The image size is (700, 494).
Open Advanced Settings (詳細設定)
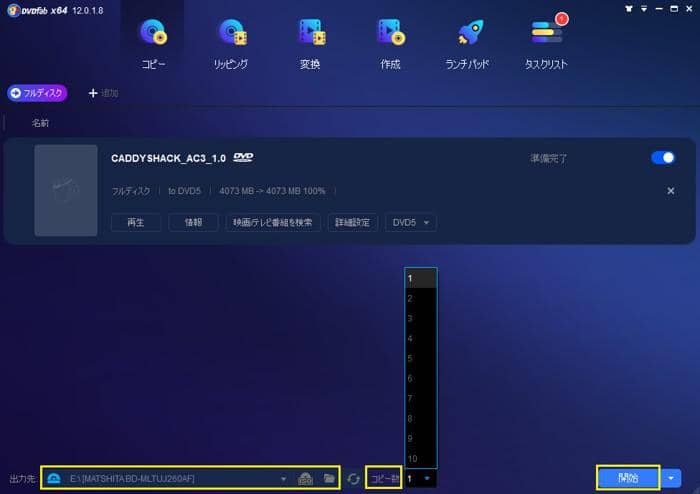pos(353,222)
